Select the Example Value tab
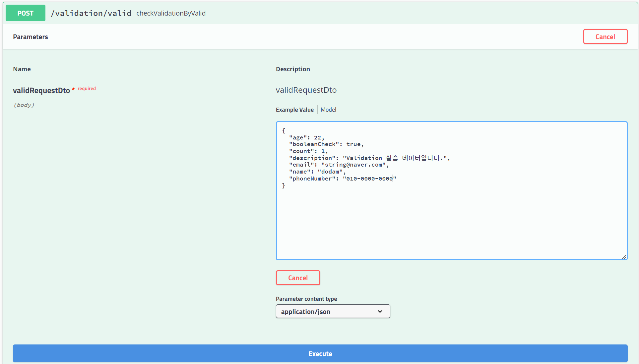The image size is (639, 364). (x=294, y=110)
